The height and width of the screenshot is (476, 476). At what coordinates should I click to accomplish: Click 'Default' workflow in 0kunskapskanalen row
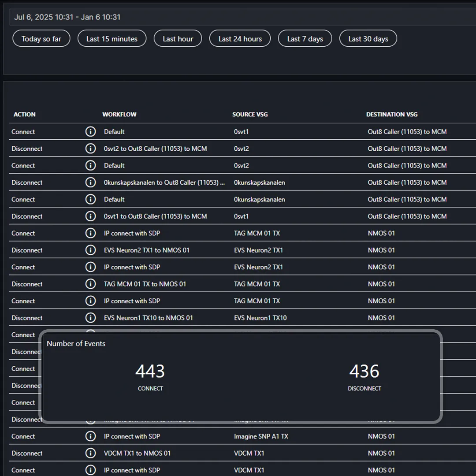pyautogui.click(x=114, y=200)
